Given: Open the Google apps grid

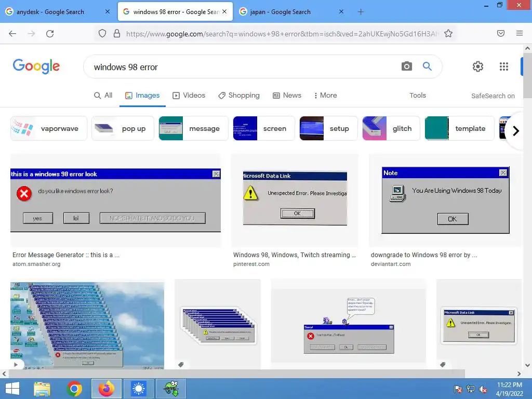Looking at the screenshot, I should pyautogui.click(x=504, y=66).
